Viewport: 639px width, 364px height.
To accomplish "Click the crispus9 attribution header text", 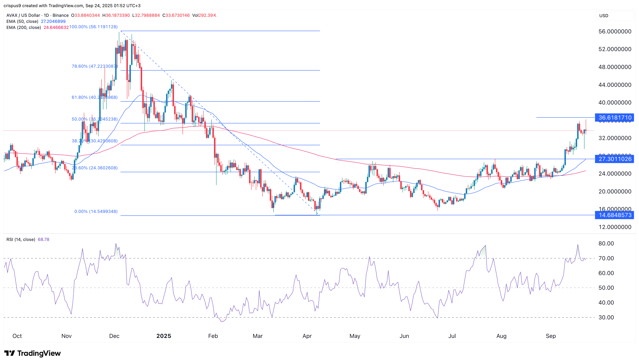I will pos(72,6).
